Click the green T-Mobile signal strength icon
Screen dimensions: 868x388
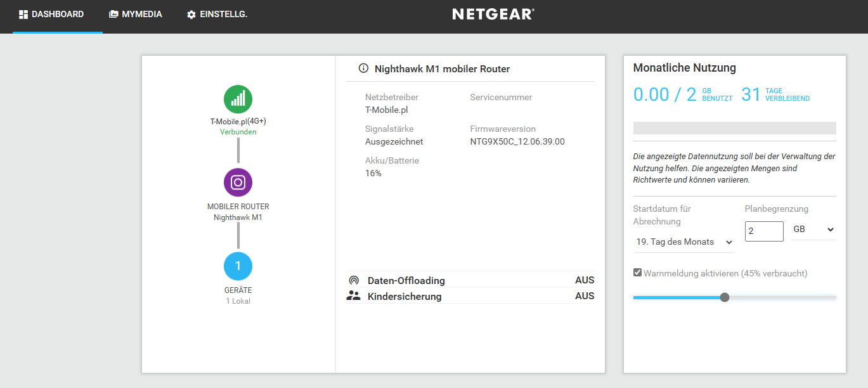click(238, 100)
